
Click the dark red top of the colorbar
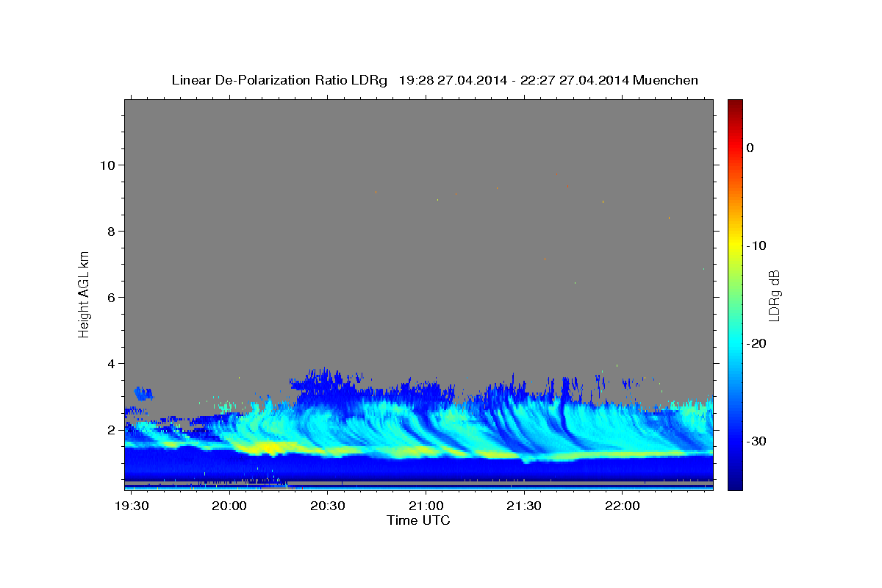click(735, 105)
